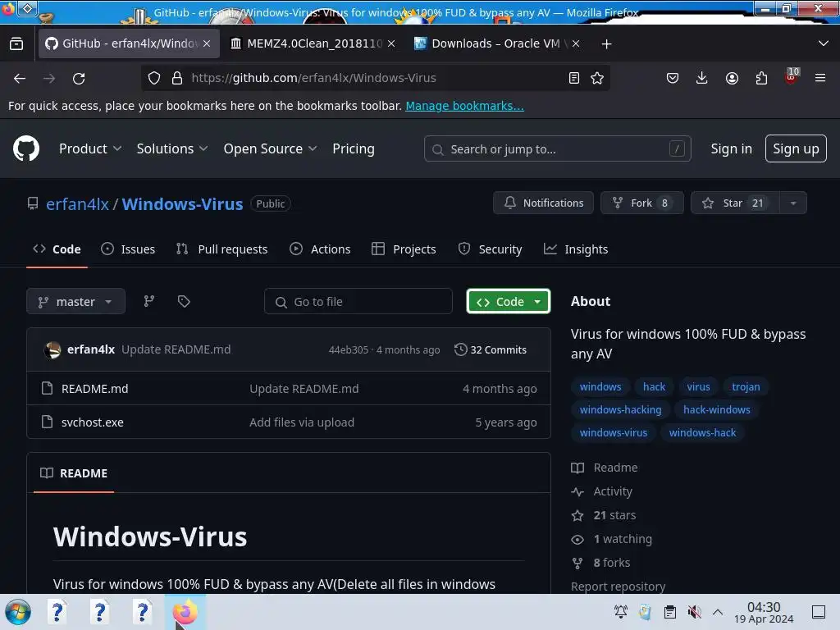The height and width of the screenshot is (630, 840).
Task: Click the Fork button
Action: coord(641,203)
